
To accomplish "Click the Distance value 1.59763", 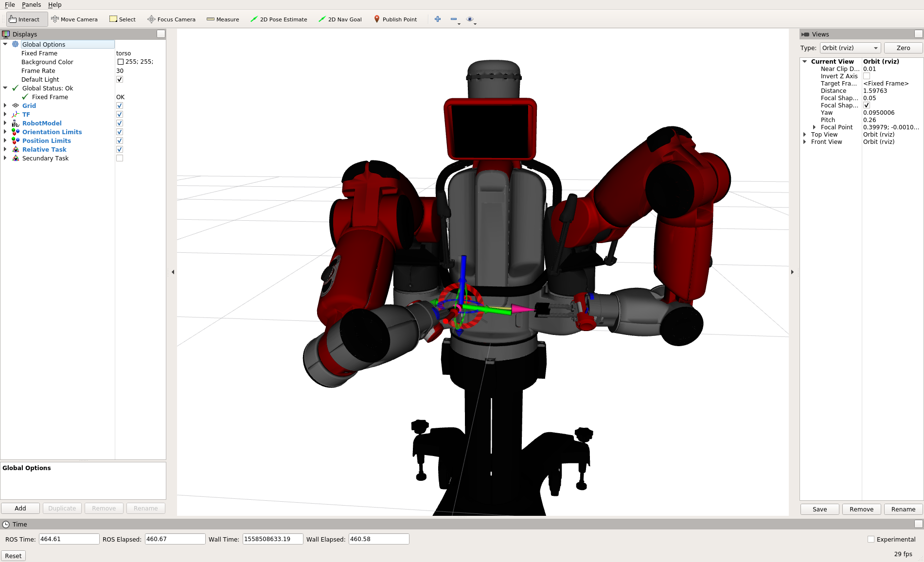I will coord(875,90).
